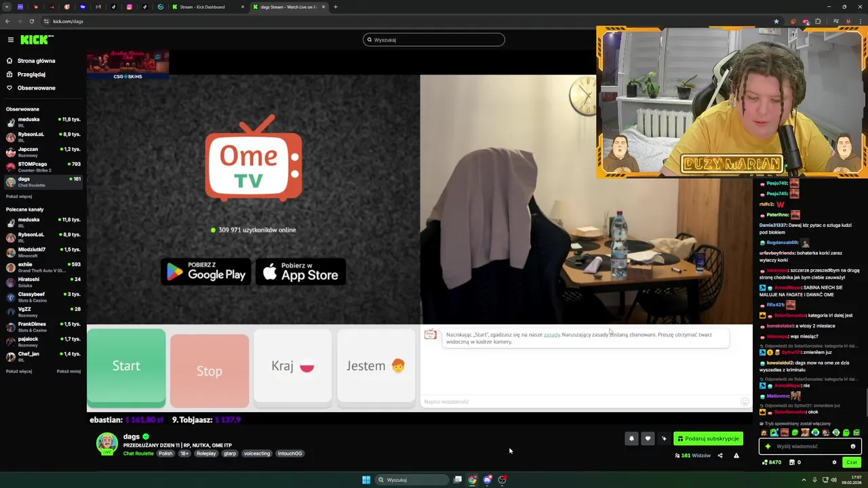Switch to Stream - Kick Dashboard tab
This screenshot has width=868, height=488.
202,7
